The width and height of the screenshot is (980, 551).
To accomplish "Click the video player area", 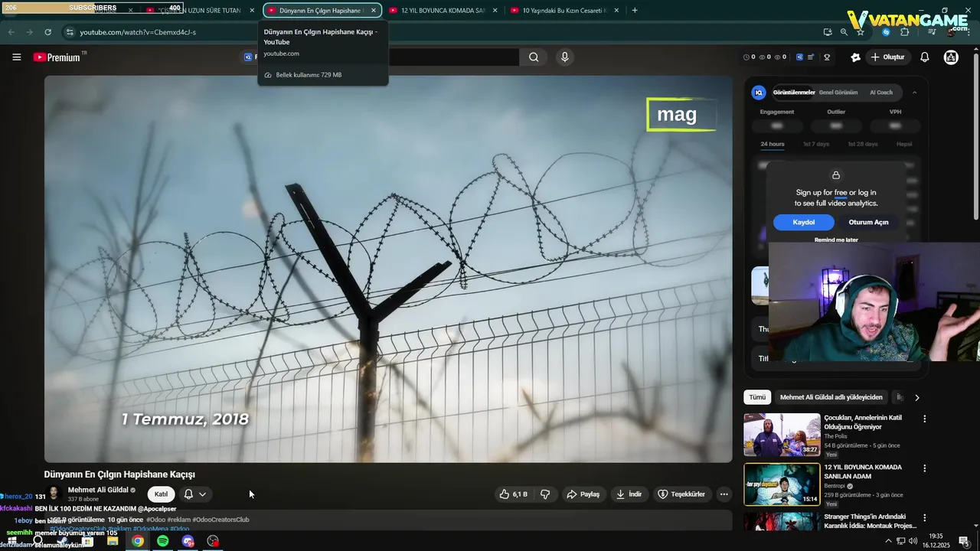I will [x=388, y=269].
